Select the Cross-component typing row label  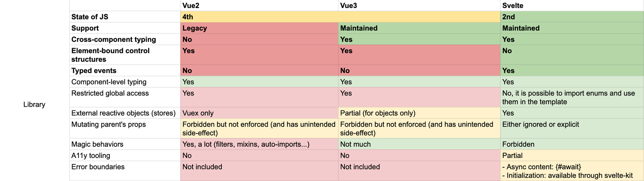click(125, 40)
